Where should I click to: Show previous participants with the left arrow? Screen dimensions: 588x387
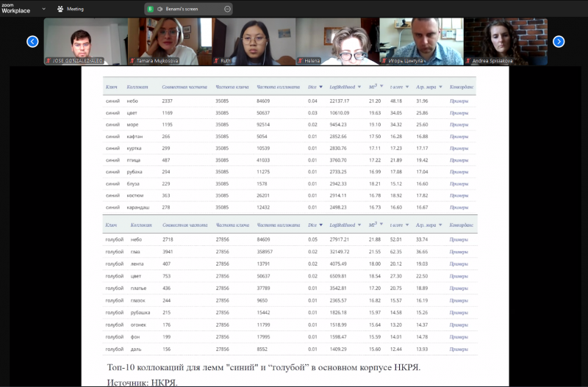pos(32,41)
